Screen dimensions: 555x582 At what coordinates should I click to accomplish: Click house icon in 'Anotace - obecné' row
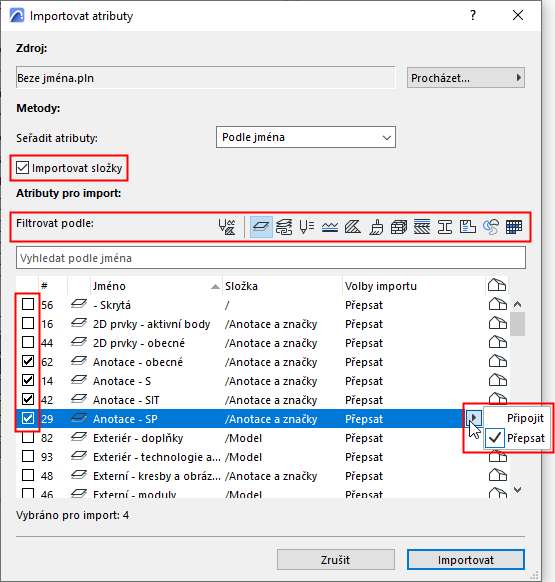[x=497, y=361]
